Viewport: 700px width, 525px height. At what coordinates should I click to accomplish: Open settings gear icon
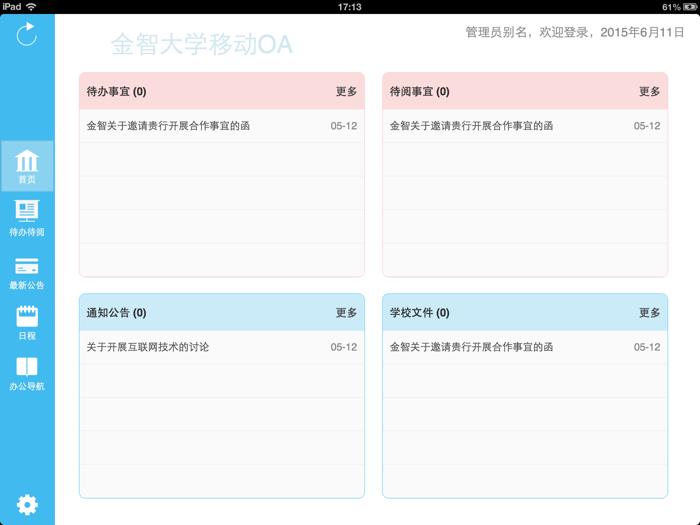(x=27, y=505)
